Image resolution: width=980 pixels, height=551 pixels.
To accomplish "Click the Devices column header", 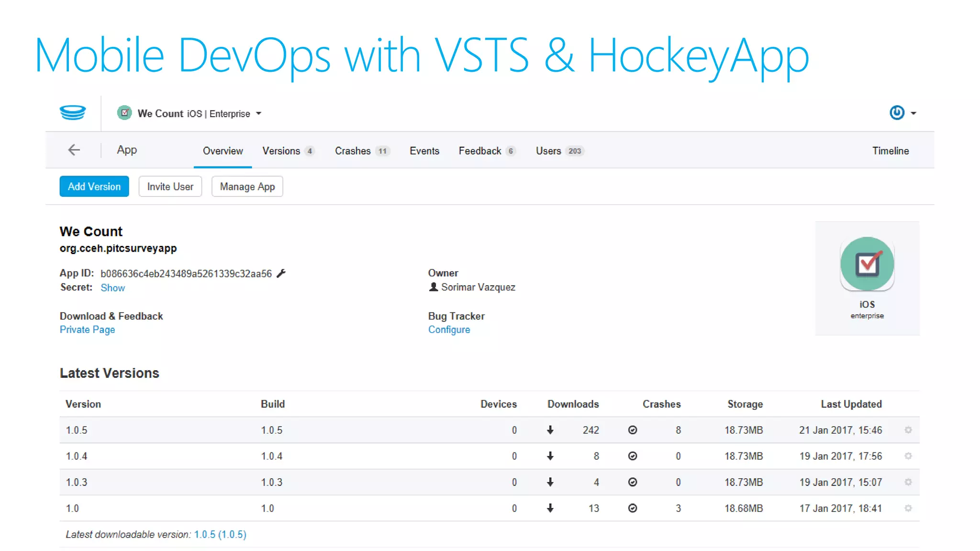I will click(x=499, y=404).
